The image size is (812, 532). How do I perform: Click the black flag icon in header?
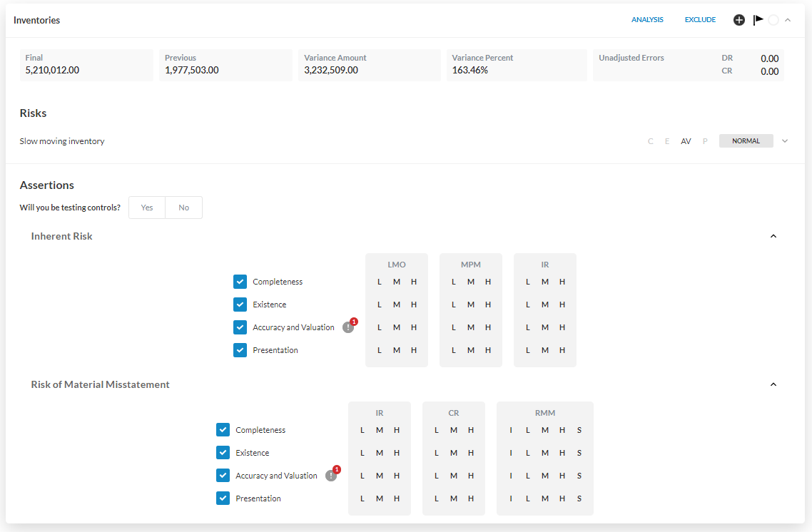point(758,20)
